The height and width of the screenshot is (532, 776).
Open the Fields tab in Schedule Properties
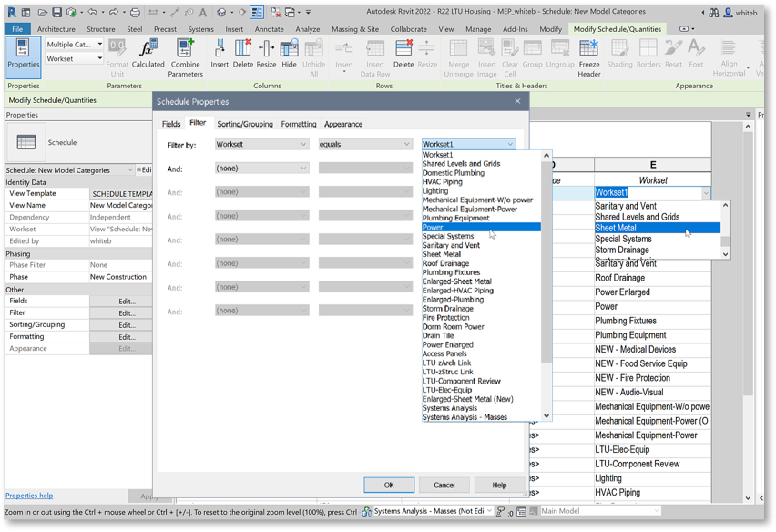coord(171,124)
